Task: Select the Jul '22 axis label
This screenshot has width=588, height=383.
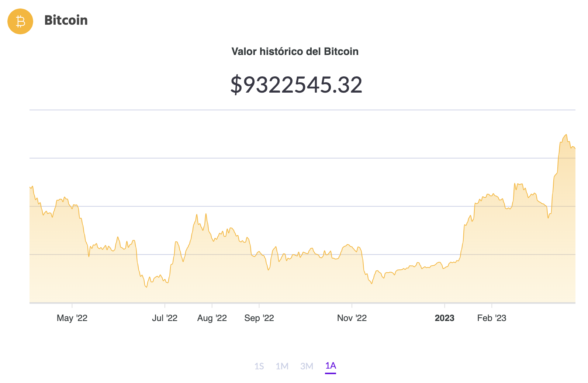Action: (x=165, y=318)
